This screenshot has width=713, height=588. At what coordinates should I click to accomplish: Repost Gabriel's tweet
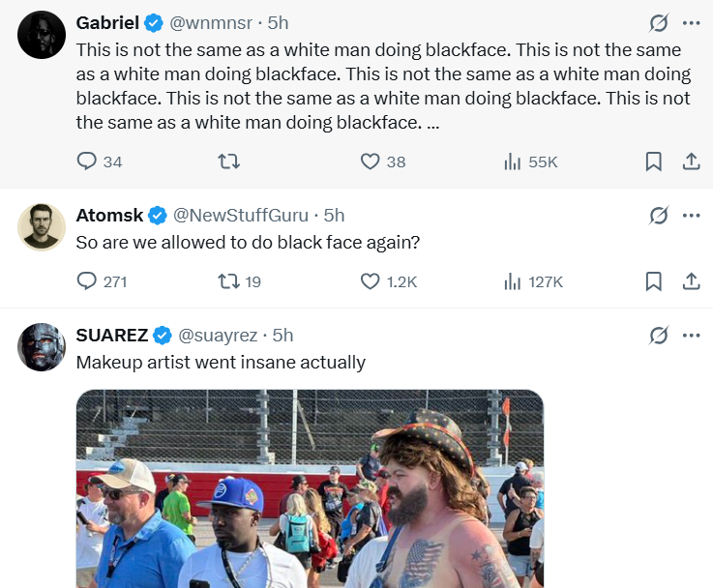[x=229, y=162]
